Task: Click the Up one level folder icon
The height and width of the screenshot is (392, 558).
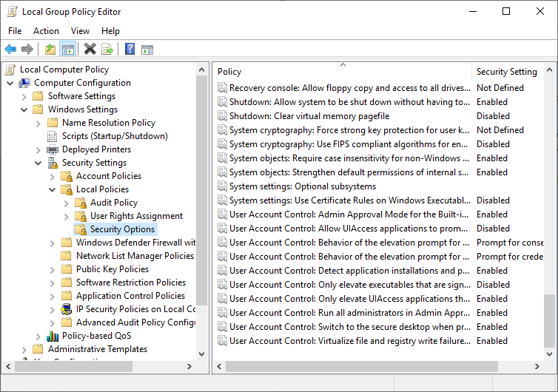Action: click(50, 50)
